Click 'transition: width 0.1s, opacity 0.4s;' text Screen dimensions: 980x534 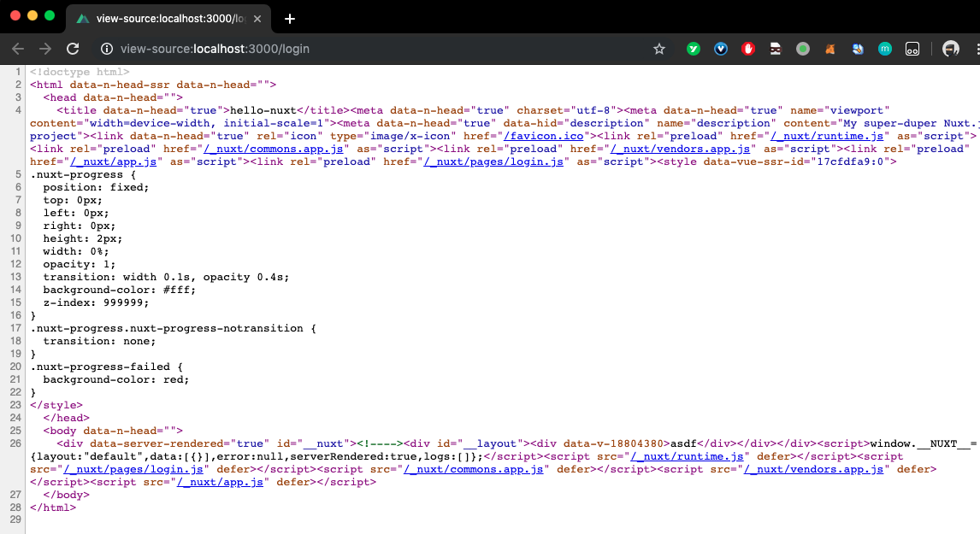(166, 277)
